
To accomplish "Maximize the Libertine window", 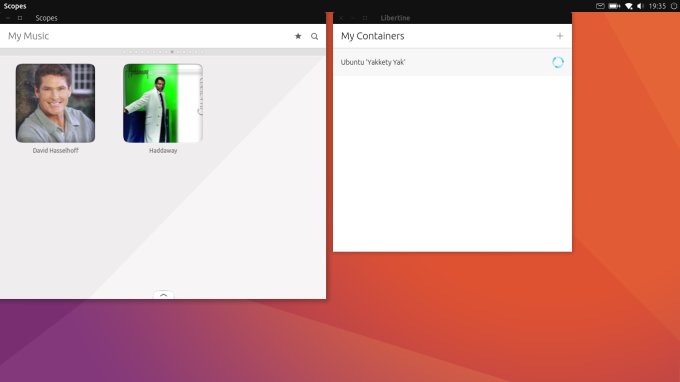I will (365, 18).
